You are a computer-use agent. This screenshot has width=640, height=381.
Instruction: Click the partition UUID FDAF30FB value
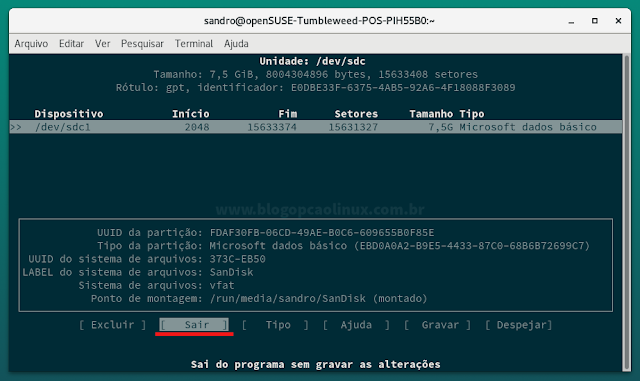click(x=322, y=233)
